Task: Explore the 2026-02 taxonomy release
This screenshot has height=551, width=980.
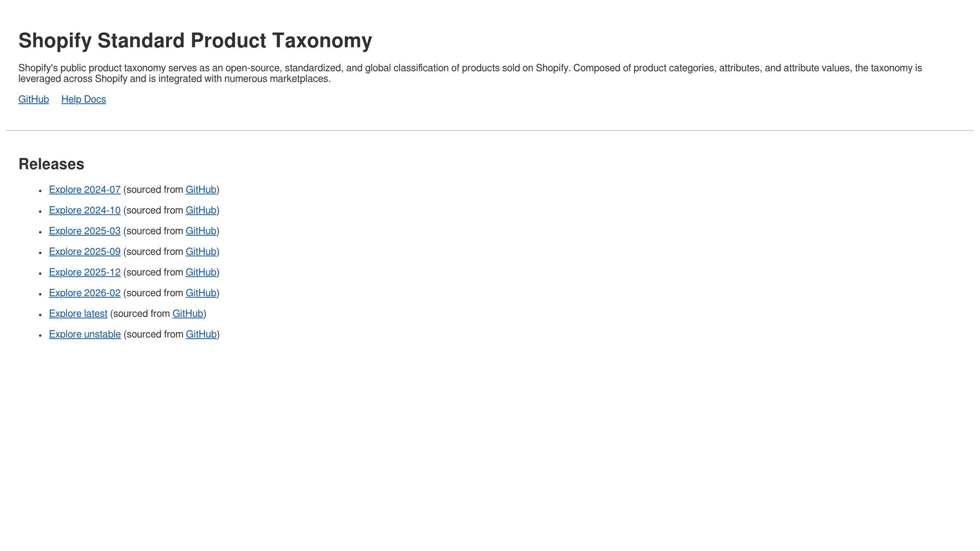Action: tap(85, 292)
